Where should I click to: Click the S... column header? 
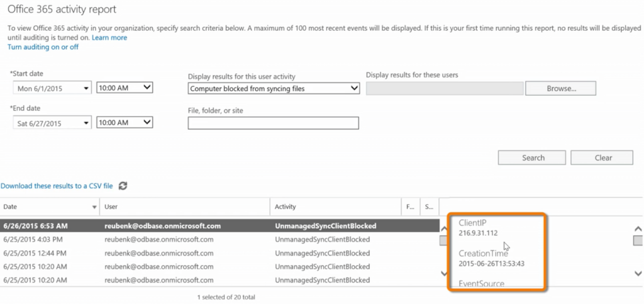pyautogui.click(x=430, y=206)
